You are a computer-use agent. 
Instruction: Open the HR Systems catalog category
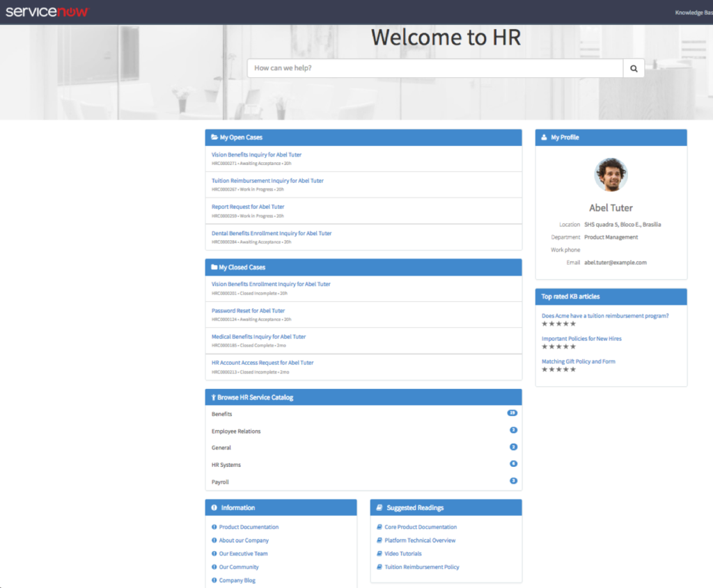pyautogui.click(x=226, y=465)
